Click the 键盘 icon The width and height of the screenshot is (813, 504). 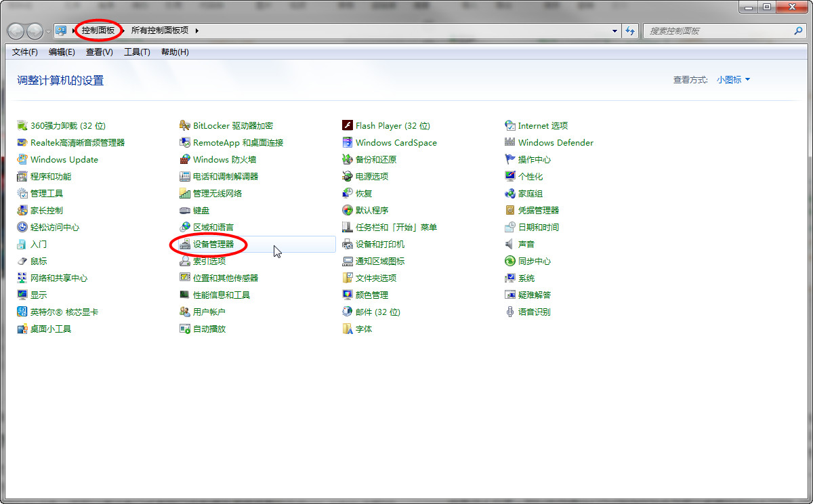coord(185,210)
